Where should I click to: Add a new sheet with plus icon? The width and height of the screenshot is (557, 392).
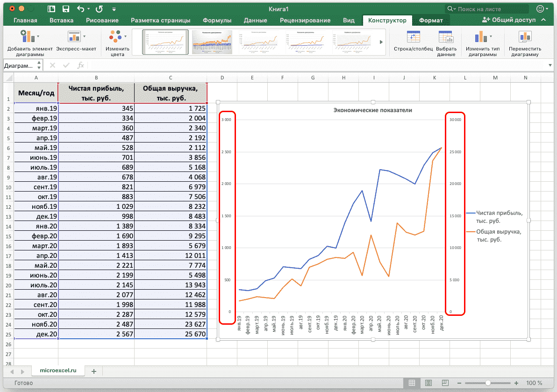point(94,371)
